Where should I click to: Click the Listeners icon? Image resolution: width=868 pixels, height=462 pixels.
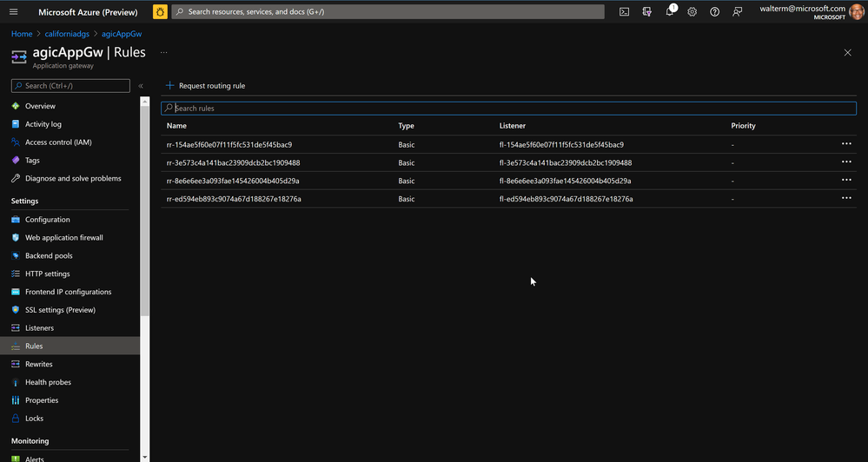click(16, 328)
